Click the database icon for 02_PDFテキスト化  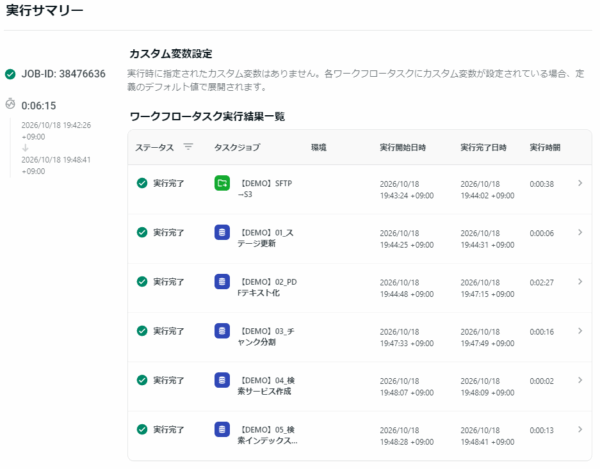click(222, 282)
